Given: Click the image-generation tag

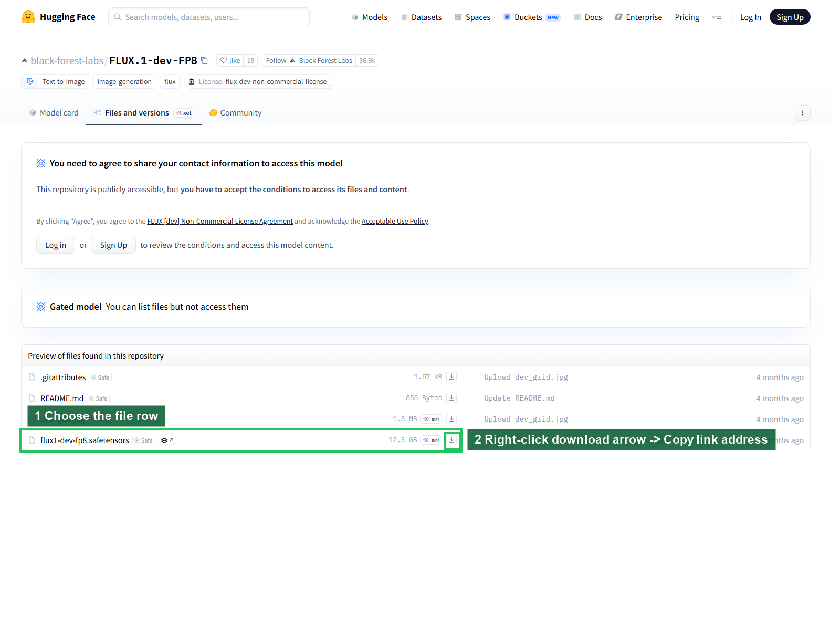Looking at the screenshot, I should 124,81.
